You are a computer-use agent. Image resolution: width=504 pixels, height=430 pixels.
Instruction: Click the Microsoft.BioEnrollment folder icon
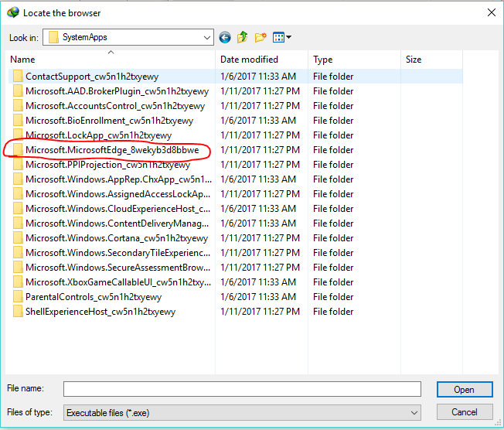18,121
